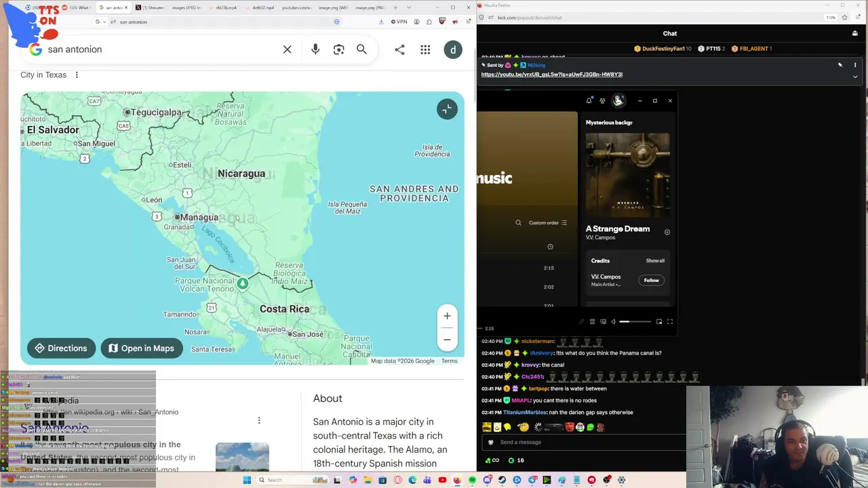Open the pinned message options menu
The image size is (868, 488).
click(855, 65)
